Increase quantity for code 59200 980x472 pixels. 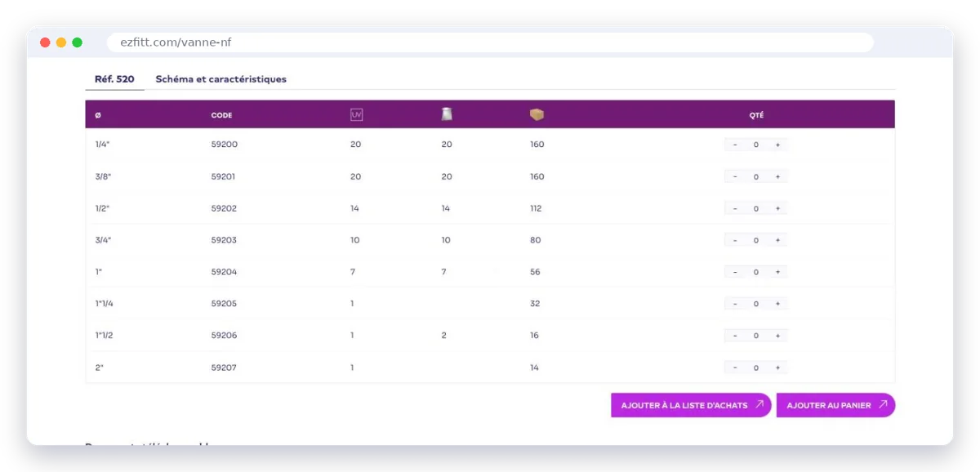777,145
